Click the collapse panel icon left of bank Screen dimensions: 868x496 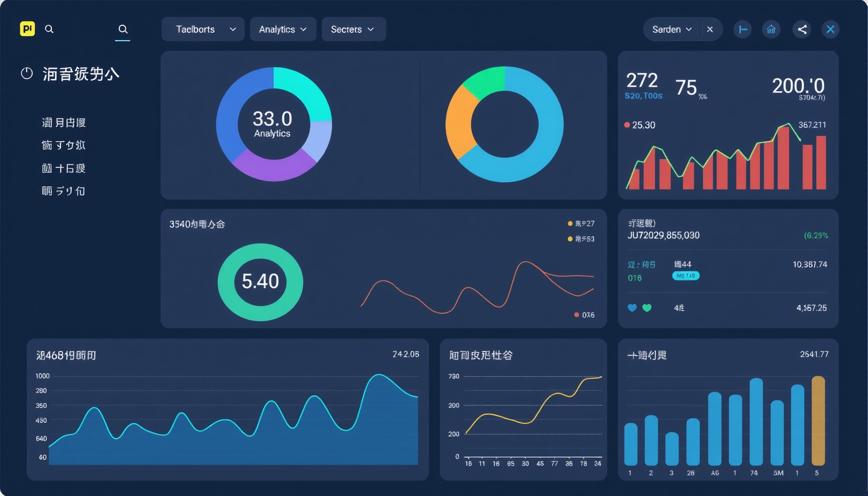(742, 30)
